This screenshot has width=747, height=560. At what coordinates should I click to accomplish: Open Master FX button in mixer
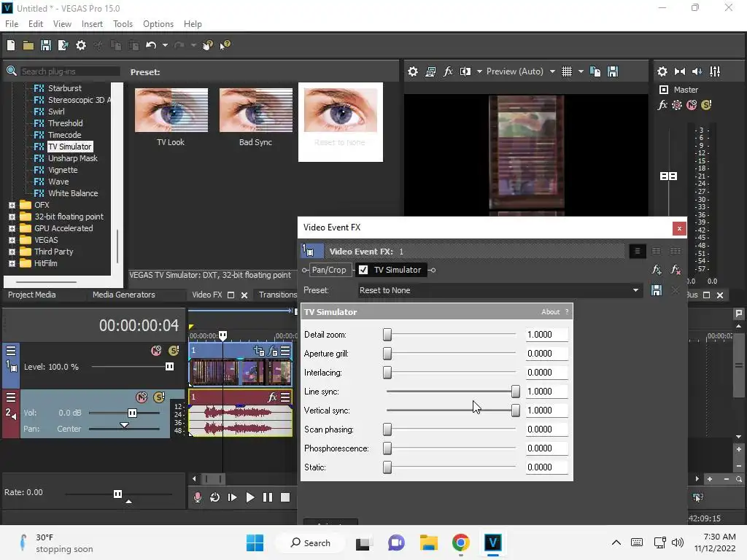coord(662,105)
